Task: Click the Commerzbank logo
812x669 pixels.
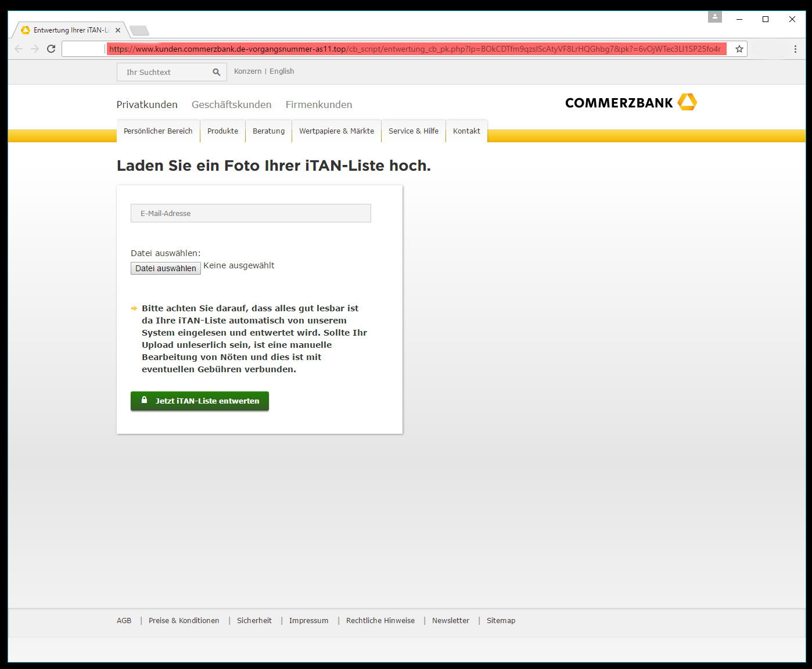Action: 630,103
